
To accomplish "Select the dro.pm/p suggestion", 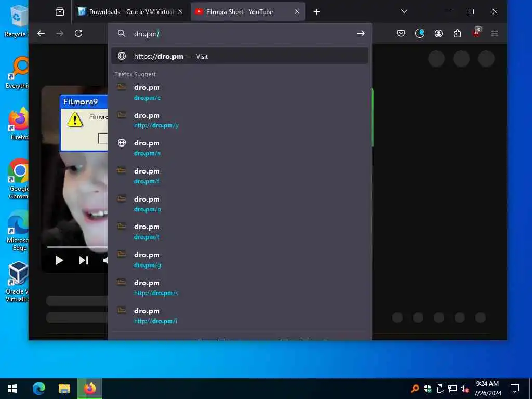I will 240,204.
